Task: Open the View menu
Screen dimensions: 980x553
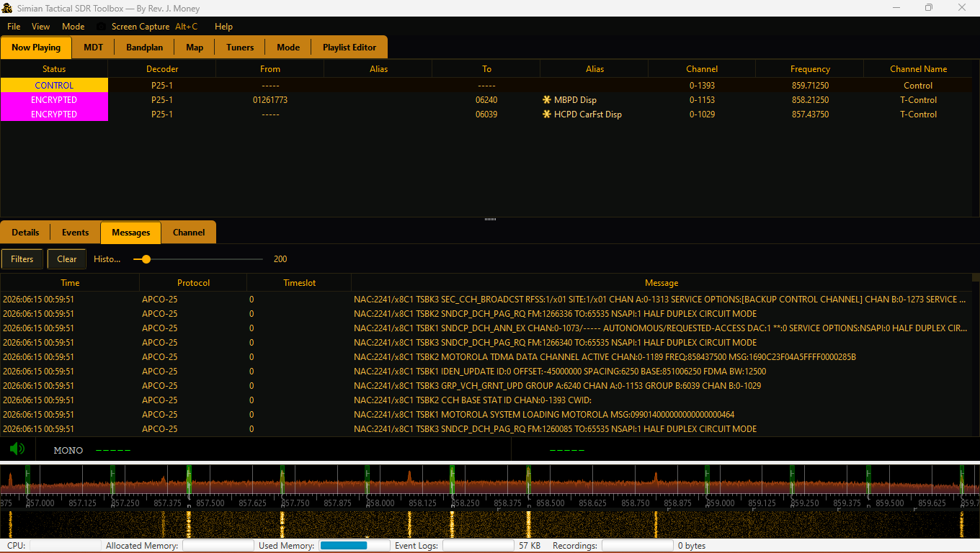Action: coord(41,27)
